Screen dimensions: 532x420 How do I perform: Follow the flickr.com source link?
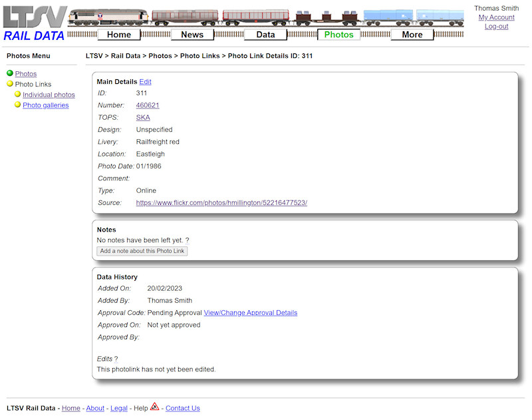point(220,202)
